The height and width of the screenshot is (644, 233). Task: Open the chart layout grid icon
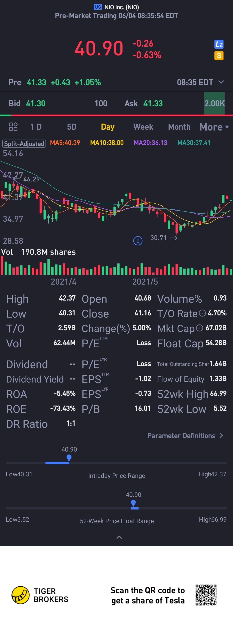point(13,127)
